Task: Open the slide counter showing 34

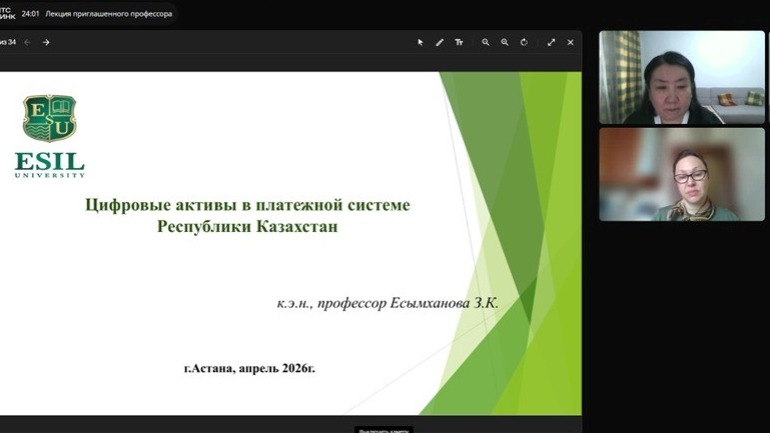Action: click(x=8, y=42)
